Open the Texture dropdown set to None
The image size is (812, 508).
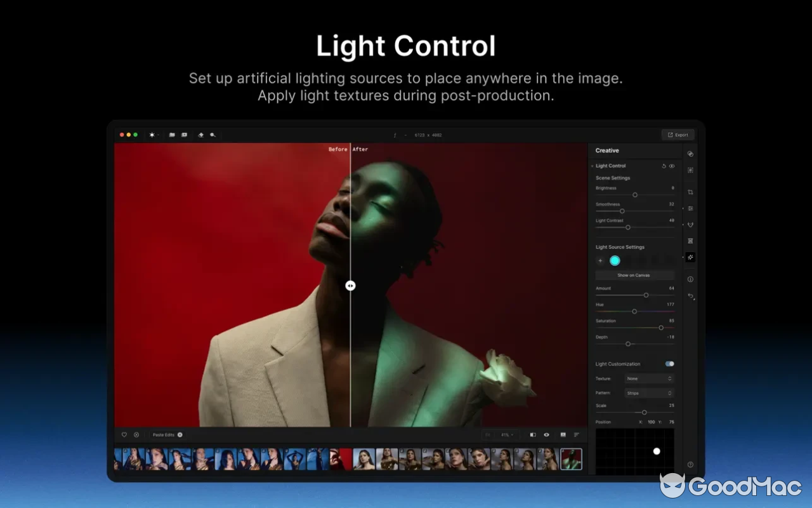pos(649,378)
